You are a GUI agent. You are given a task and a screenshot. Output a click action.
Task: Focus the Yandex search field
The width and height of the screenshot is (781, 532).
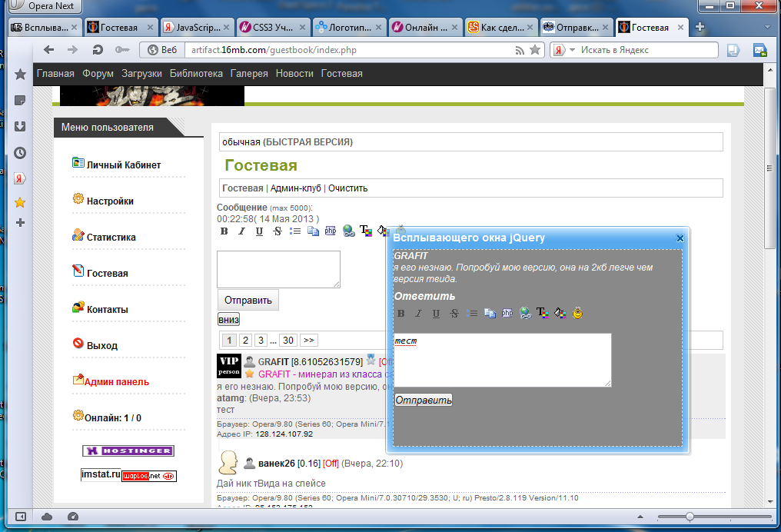pos(646,50)
